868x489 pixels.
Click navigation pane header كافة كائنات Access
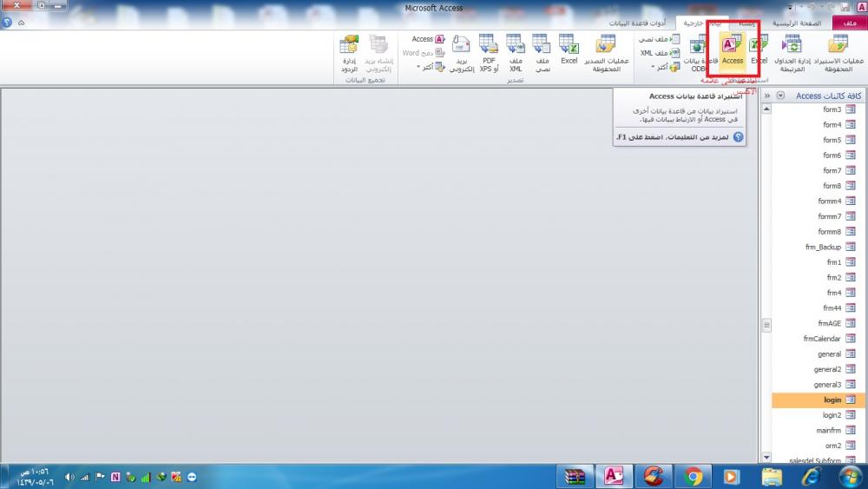(x=829, y=96)
